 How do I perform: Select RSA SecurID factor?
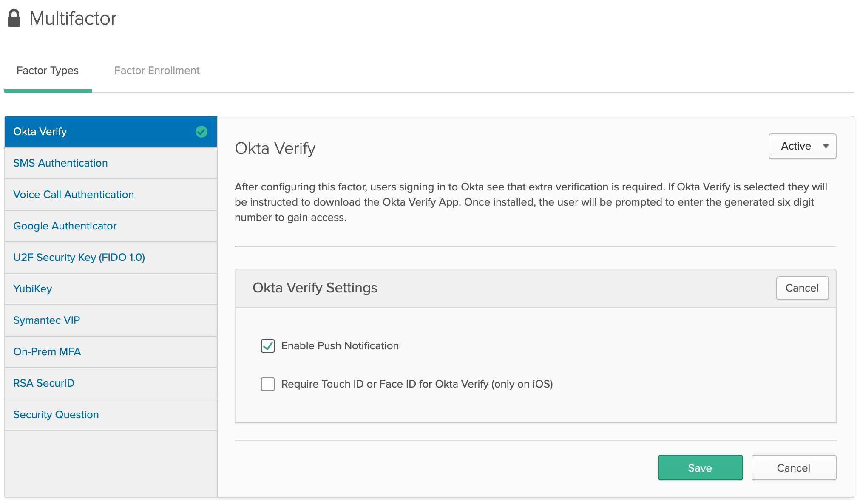[x=44, y=383]
